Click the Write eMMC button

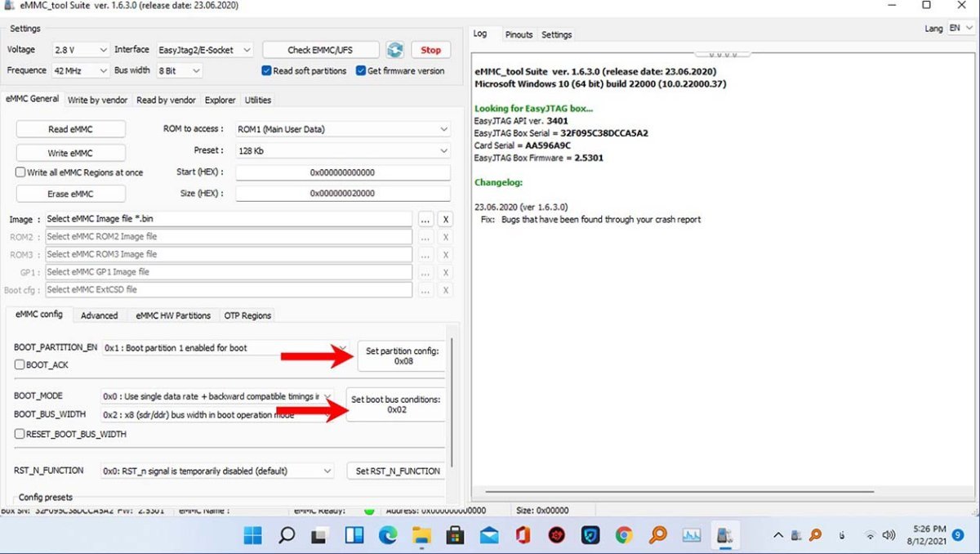pos(70,153)
